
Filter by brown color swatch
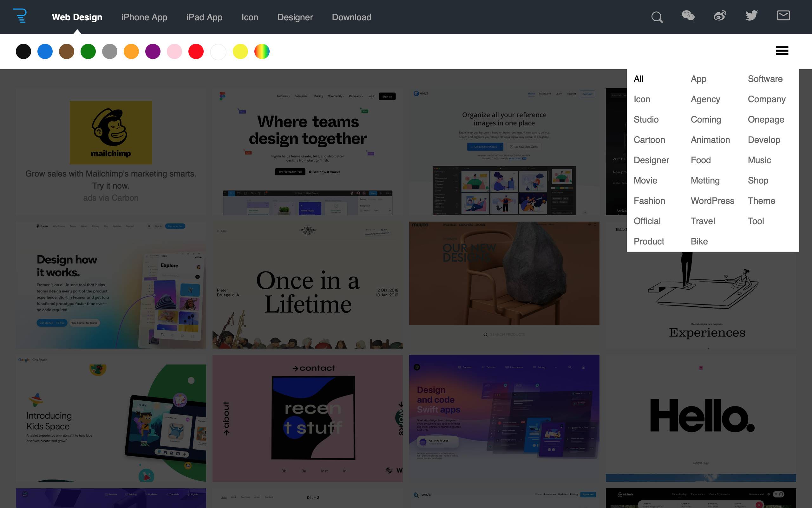point(66,52)
